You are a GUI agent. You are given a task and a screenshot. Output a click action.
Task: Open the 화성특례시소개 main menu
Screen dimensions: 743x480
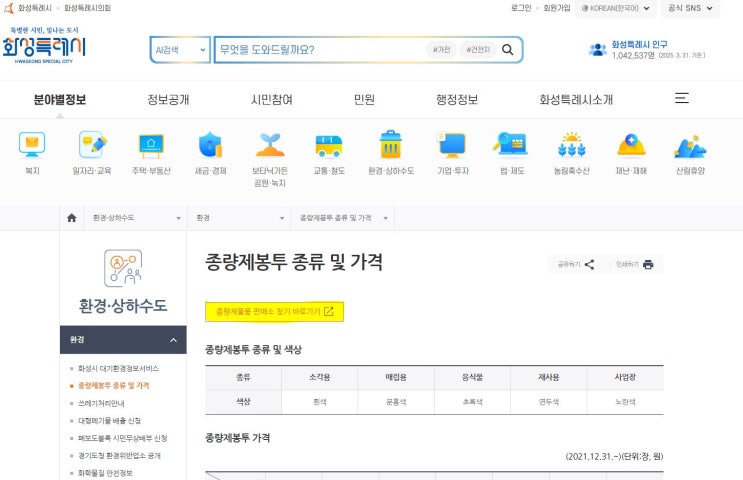coord(576,100)
